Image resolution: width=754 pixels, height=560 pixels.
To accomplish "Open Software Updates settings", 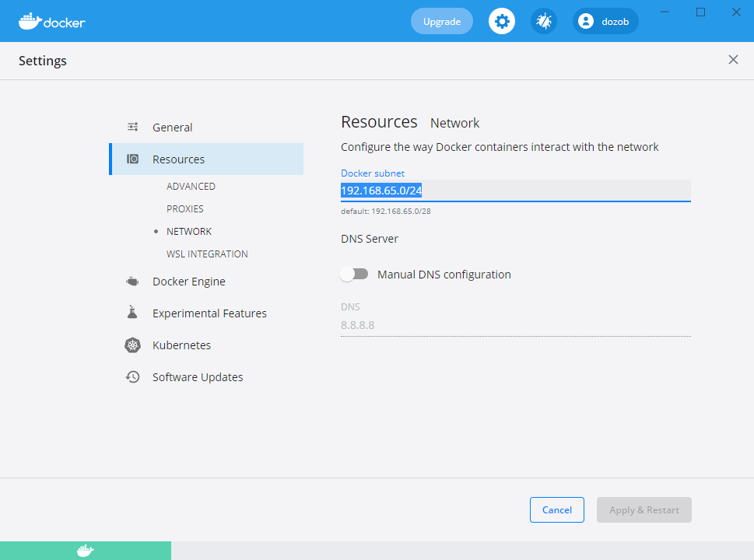I will 207,377.
